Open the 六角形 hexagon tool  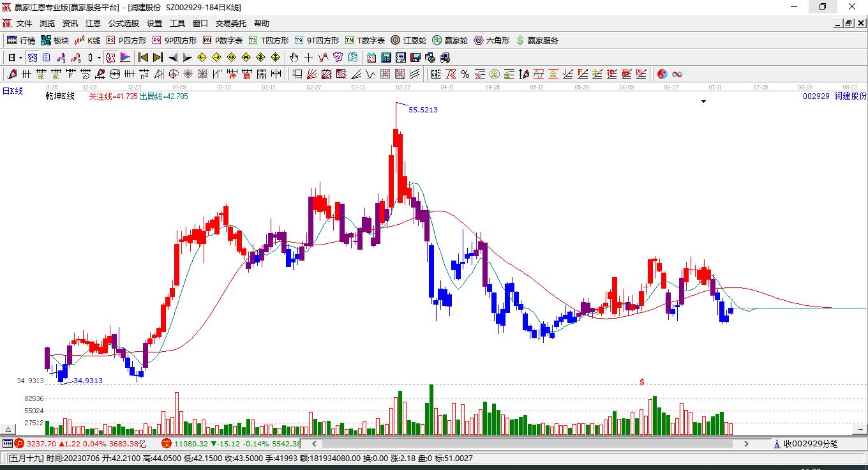pyautogui.click(x=491, y=40)
